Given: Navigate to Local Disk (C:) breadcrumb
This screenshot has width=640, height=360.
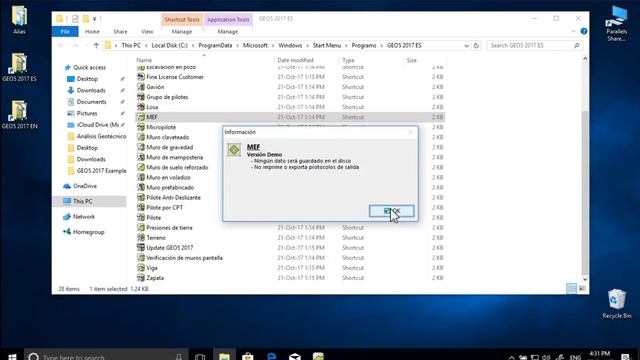Looking at the screenshot, I should [x=169, y=45].
